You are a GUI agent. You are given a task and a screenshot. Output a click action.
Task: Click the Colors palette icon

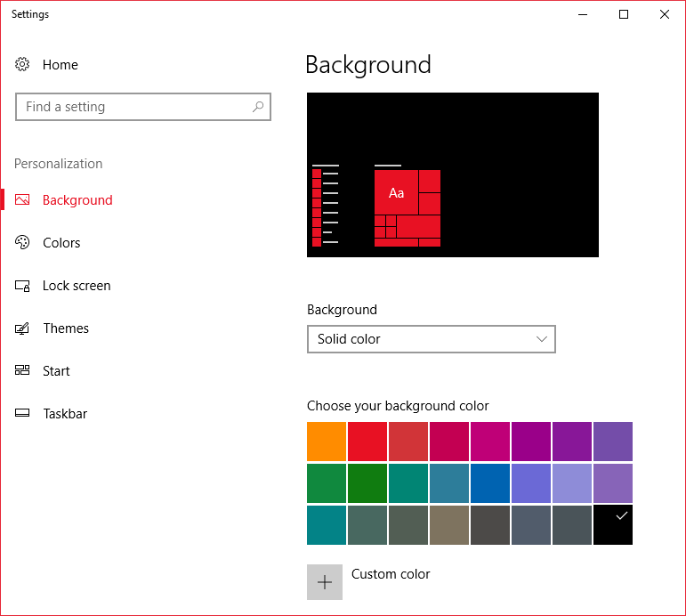(x=22, y=243)
